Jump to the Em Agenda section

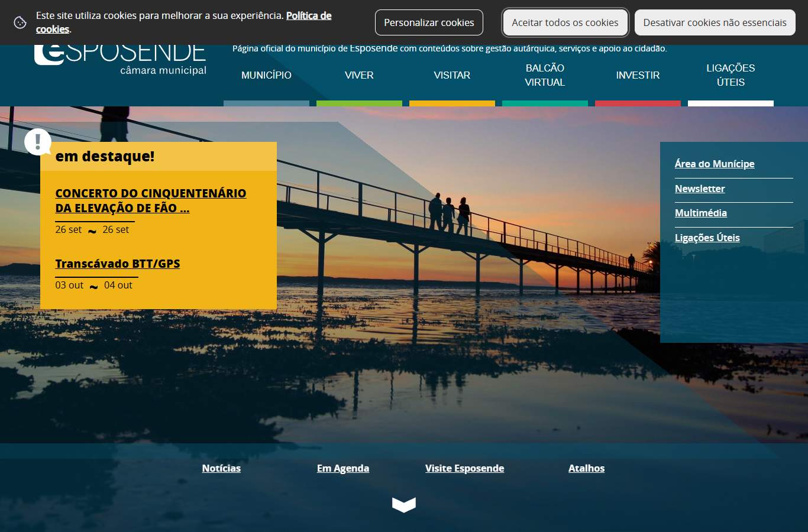pos(343,468)
